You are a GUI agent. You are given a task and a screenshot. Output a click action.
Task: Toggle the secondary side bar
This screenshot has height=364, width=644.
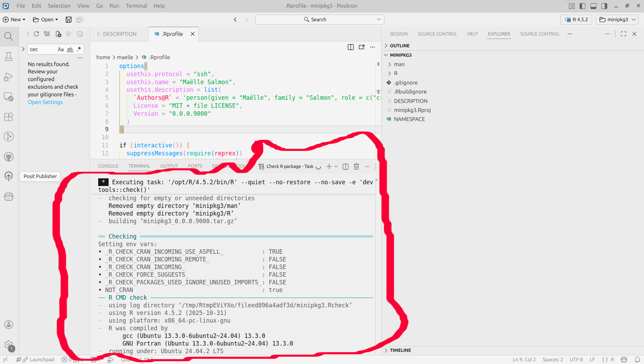pos(604,6)
